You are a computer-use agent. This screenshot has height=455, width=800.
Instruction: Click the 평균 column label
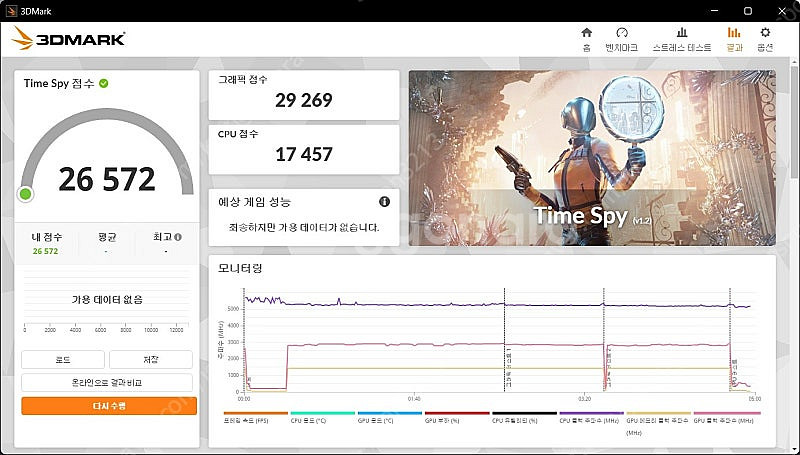[107, 237]
